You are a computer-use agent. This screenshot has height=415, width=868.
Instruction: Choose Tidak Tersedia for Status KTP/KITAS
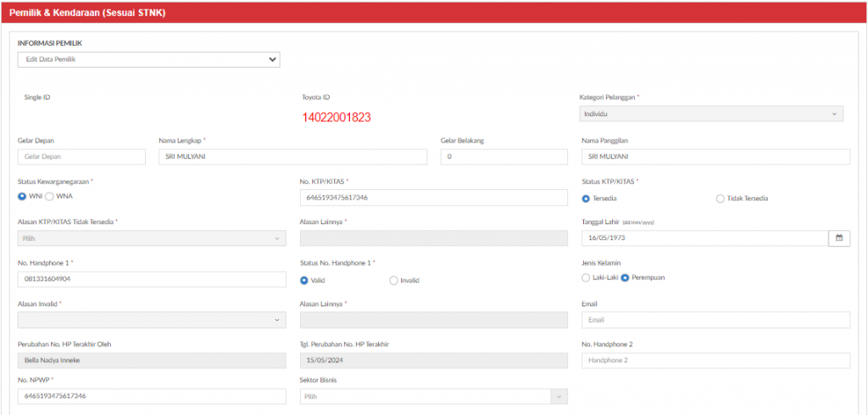pos(721,199)
